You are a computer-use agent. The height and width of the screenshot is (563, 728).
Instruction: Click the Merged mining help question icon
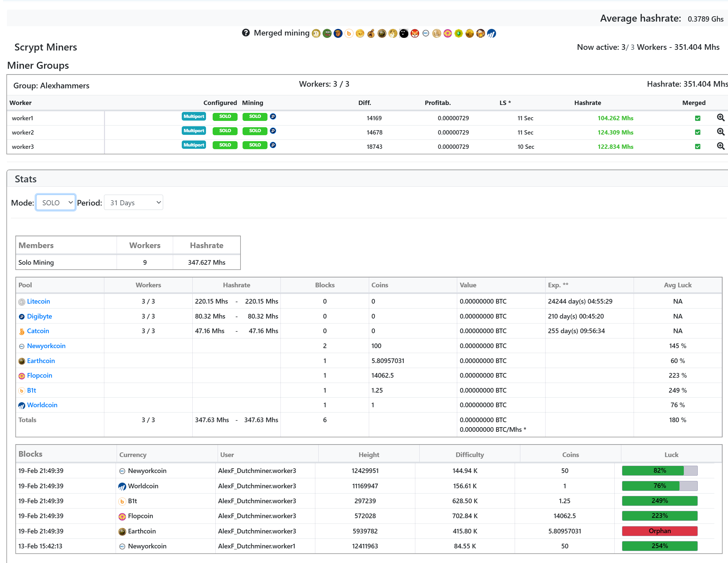point(246,33)
